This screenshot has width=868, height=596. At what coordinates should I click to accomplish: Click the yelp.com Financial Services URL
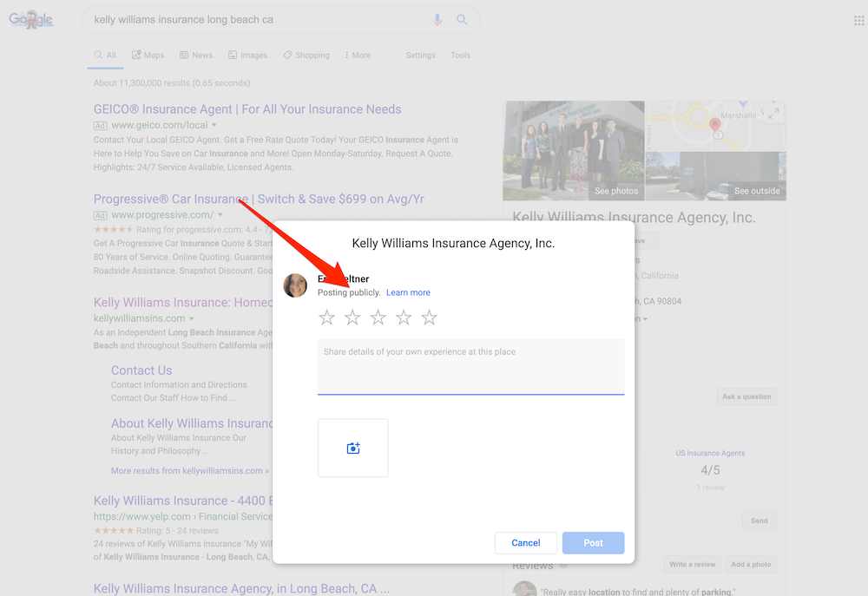coord(183,516)
